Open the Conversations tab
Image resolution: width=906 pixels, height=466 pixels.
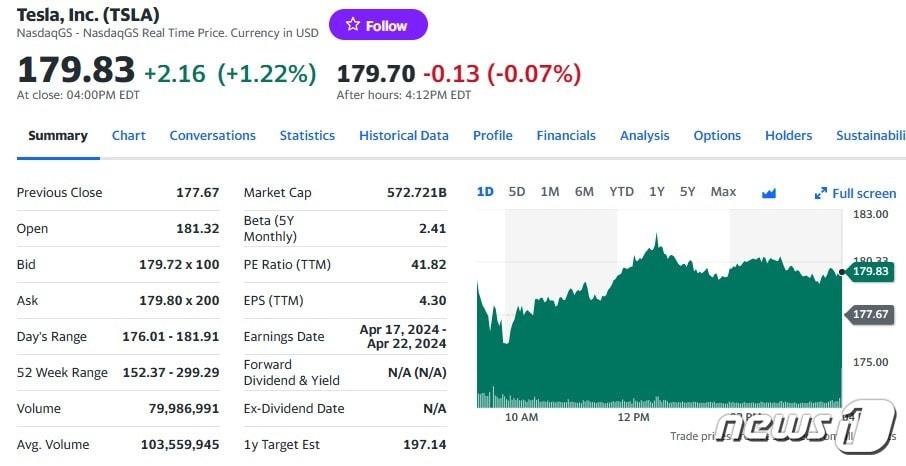click(x=212, y=136)
